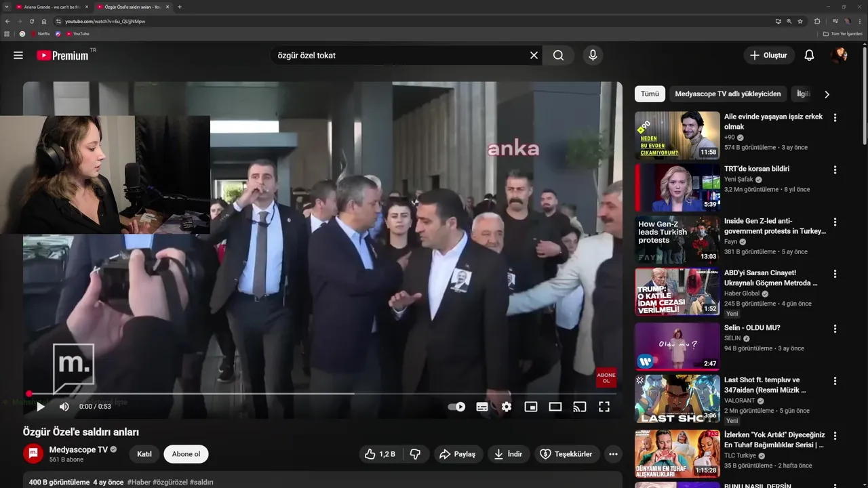
Task: Open menu for ABD'yi Sarsan Cinayet
Action: tap(835, 274)
